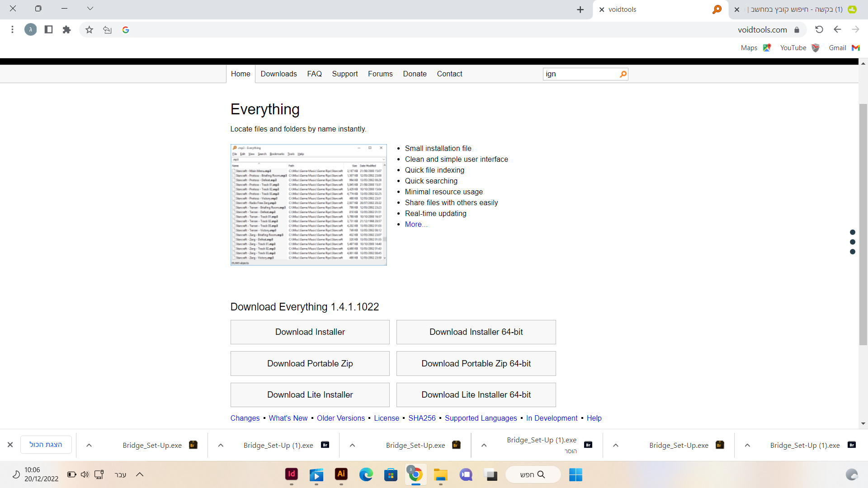868x488 pixels.
Task: Open the Older Versions link
Action: tap(340, 418)
